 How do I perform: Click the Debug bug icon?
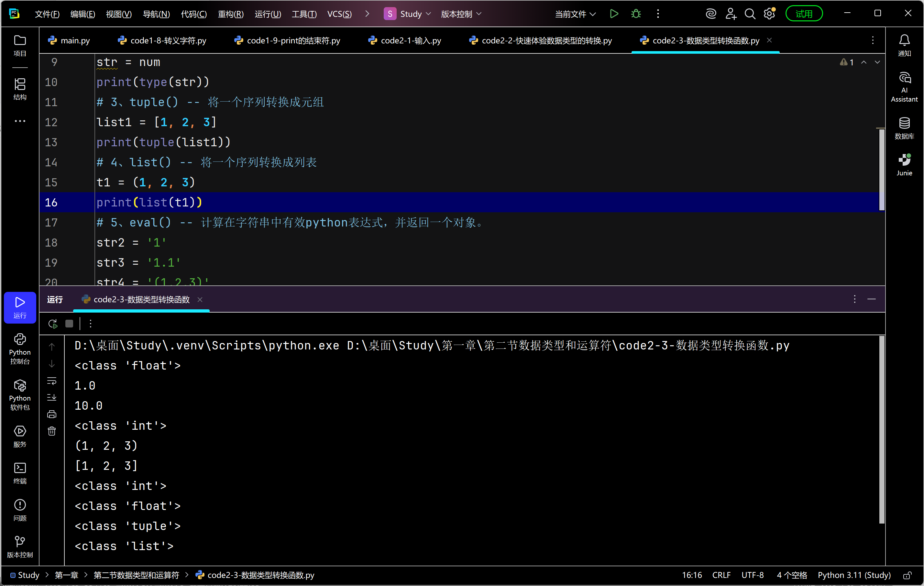636,14
